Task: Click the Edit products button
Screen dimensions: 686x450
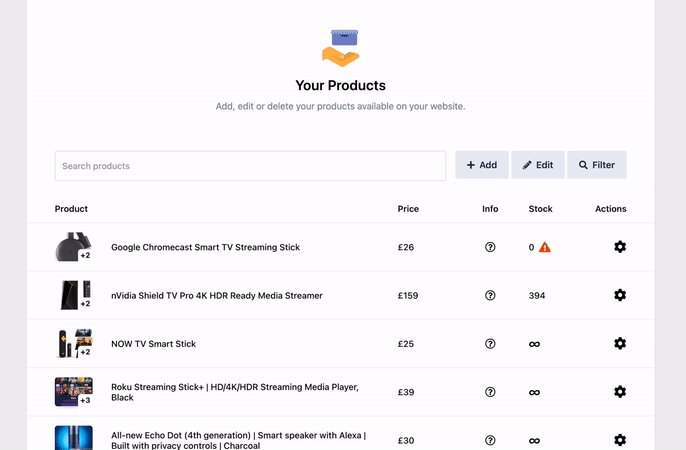Action: click(x=538, y=165)
